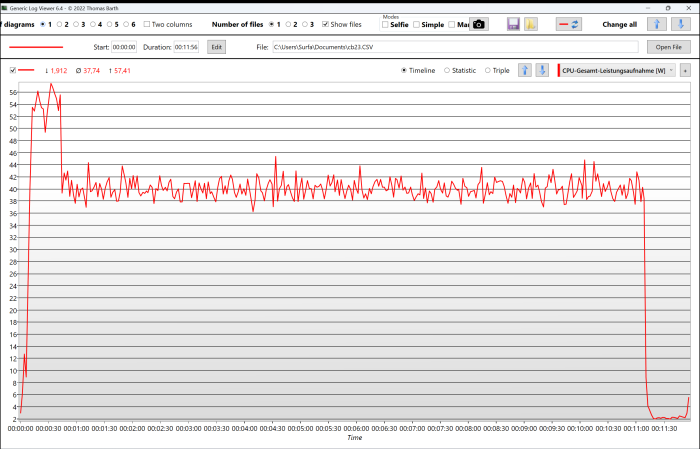Select 5 diagrams radio button
Viewport: 700px width, 449px height.
click(109, 25)
